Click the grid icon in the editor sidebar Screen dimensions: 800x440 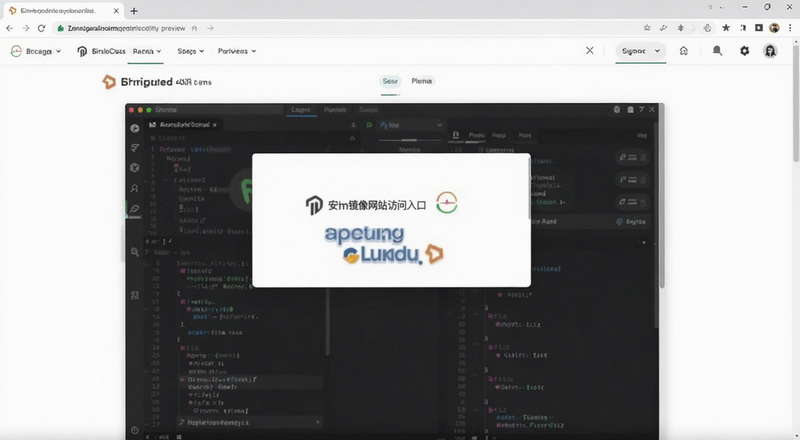(135, 295)
